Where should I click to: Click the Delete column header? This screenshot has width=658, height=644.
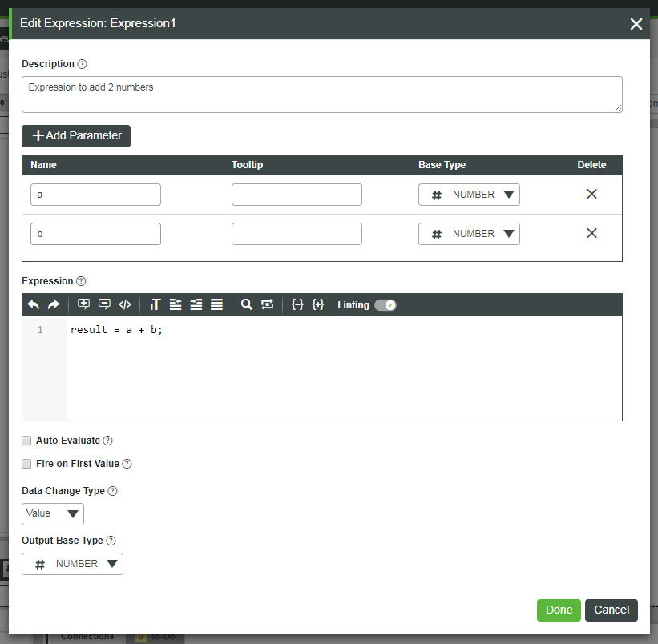click(x=591, y=165)
